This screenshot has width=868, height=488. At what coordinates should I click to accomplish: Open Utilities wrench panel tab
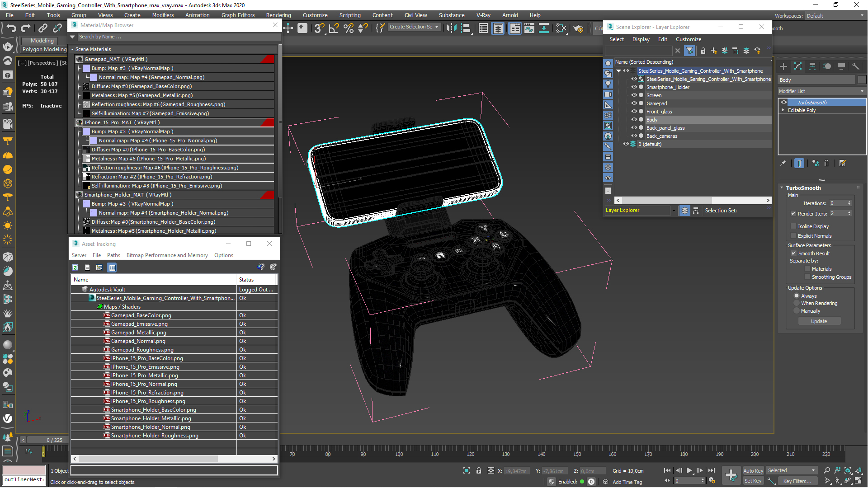(x=856, y=66)
